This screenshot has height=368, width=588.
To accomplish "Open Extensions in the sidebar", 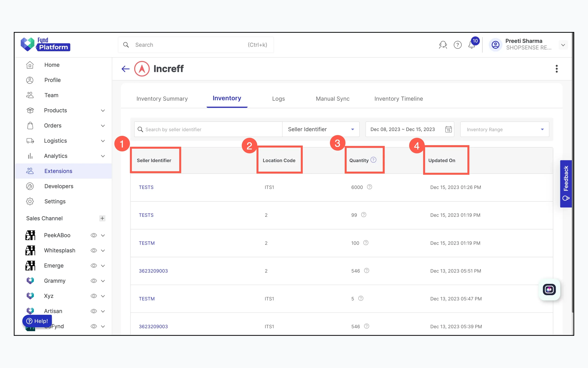I will (63, 171).
